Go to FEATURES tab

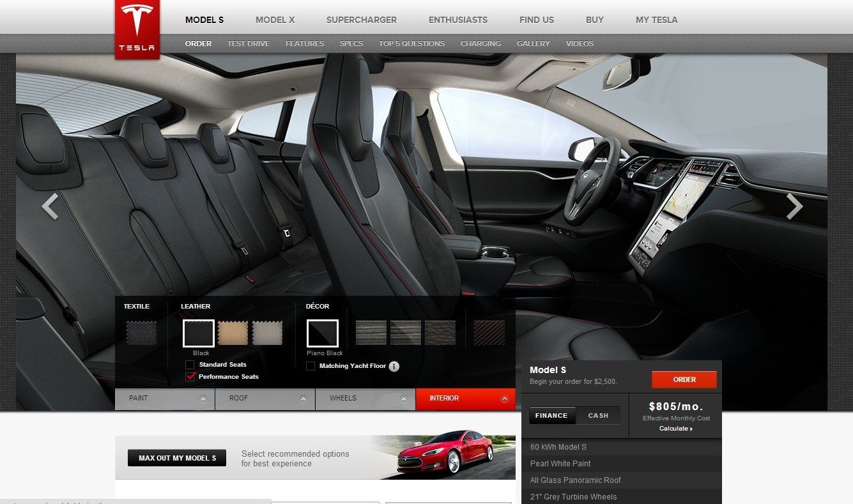pyautogui.click(x=305, y=43)
